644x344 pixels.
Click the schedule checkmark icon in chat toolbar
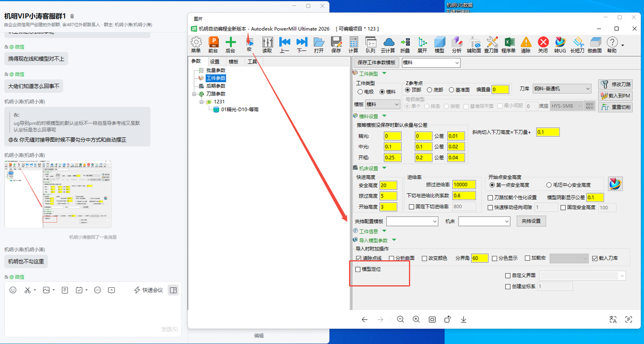pos(79,290)
